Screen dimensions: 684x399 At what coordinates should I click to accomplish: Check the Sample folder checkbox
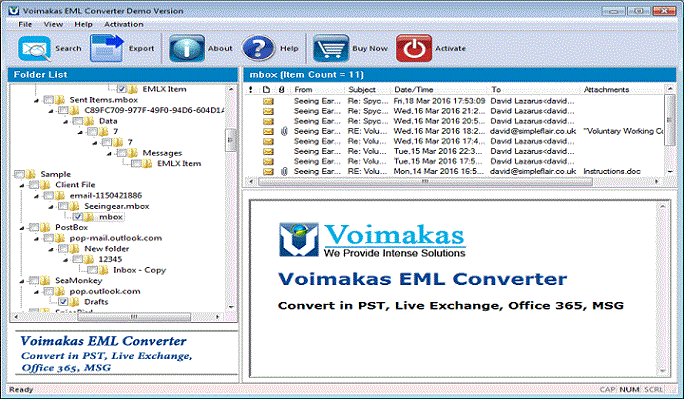[19, 174]
